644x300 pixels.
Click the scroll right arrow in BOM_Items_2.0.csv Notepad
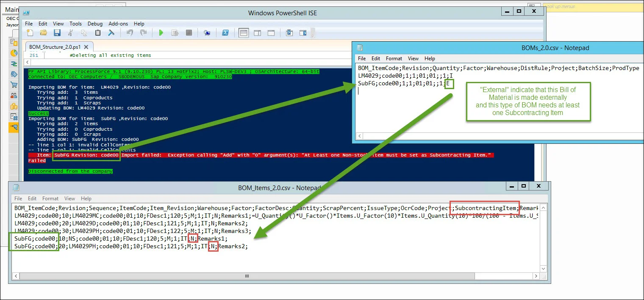coord(536,276)
